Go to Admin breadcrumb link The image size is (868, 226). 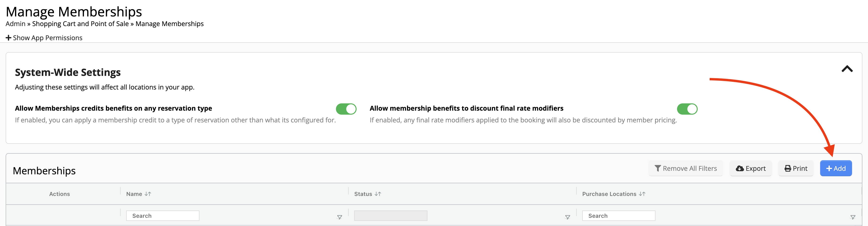tap(15, 24)
